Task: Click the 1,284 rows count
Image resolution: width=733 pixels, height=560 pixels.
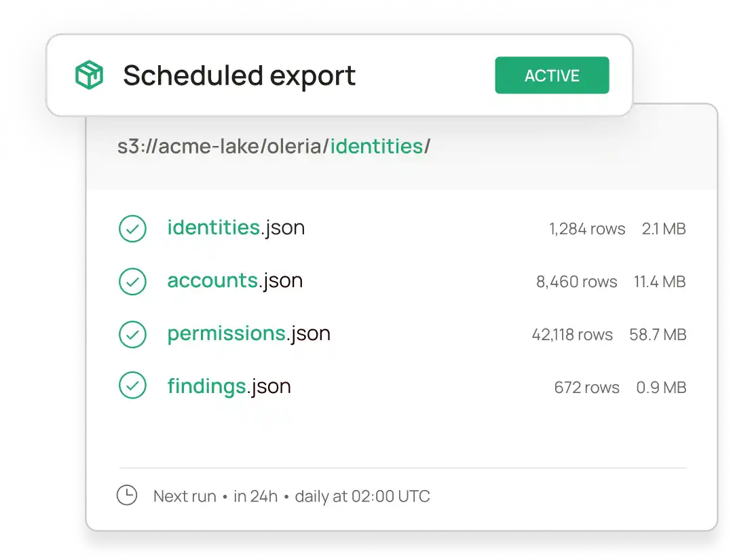Action: click(587, 229)
